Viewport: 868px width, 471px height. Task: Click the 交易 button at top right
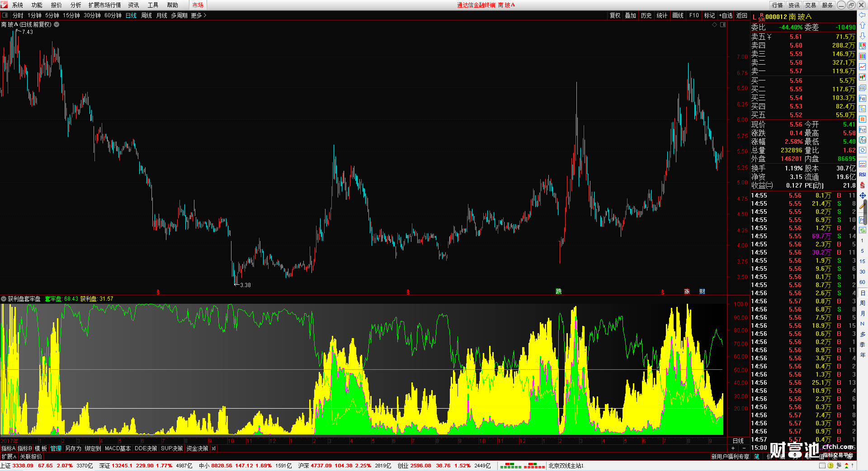tap(811, 5)
